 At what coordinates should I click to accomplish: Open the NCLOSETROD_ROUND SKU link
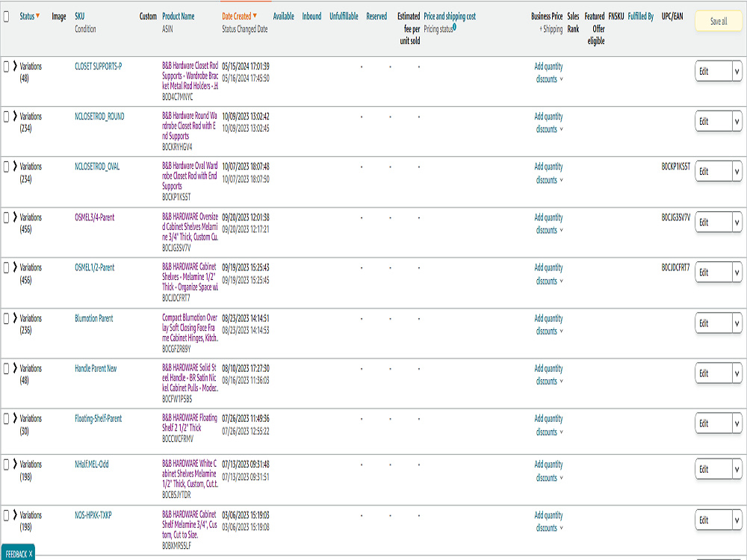(x=99, y=116)
